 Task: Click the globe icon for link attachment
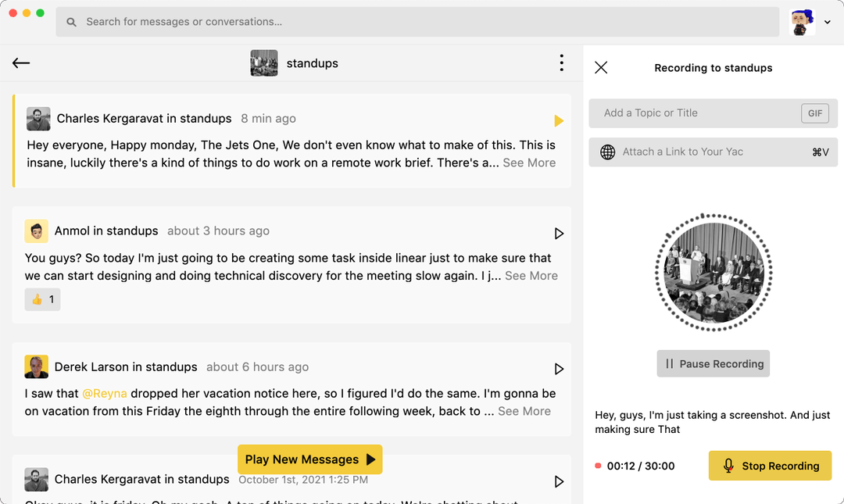[x=608, y=152]
